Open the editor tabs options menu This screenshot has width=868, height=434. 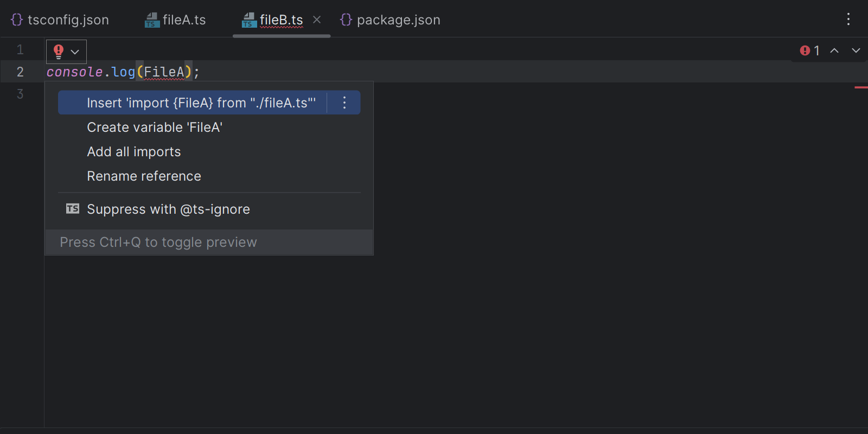point(848,20)
